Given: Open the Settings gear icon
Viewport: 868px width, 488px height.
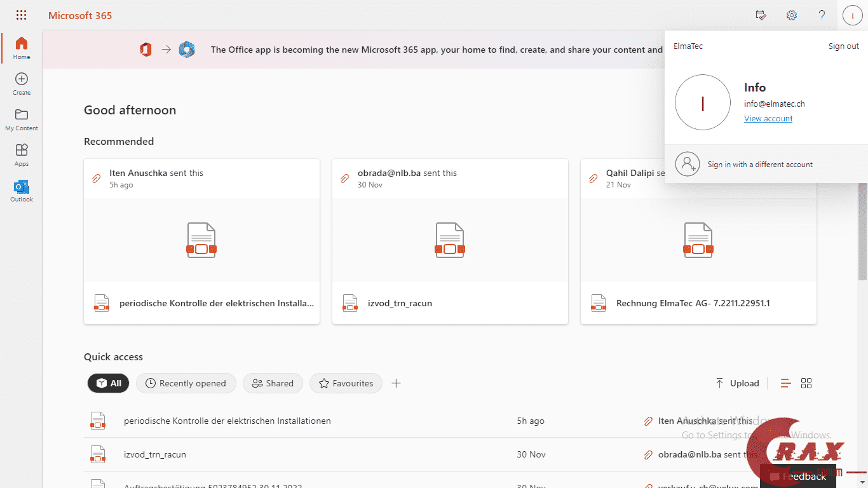Looking at the screenshot, I should pos(791,15).
